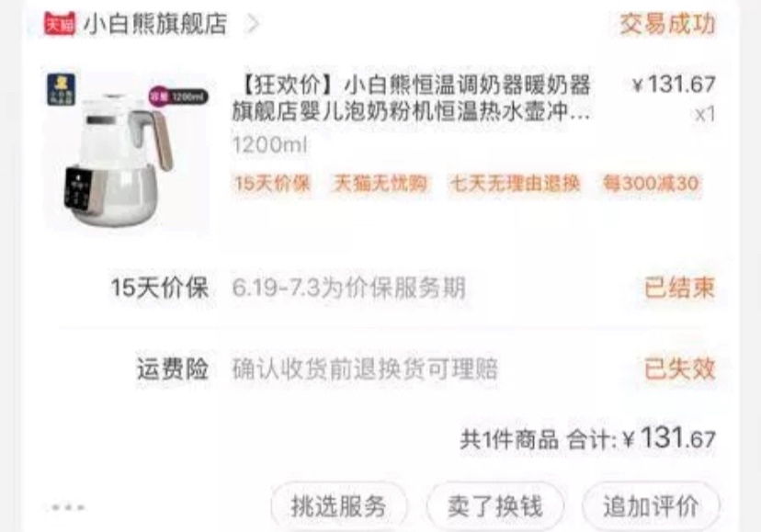Tap the 每300减30 discount tag
This screenshot has width=761, height=532.
click(x=651, y=184)
